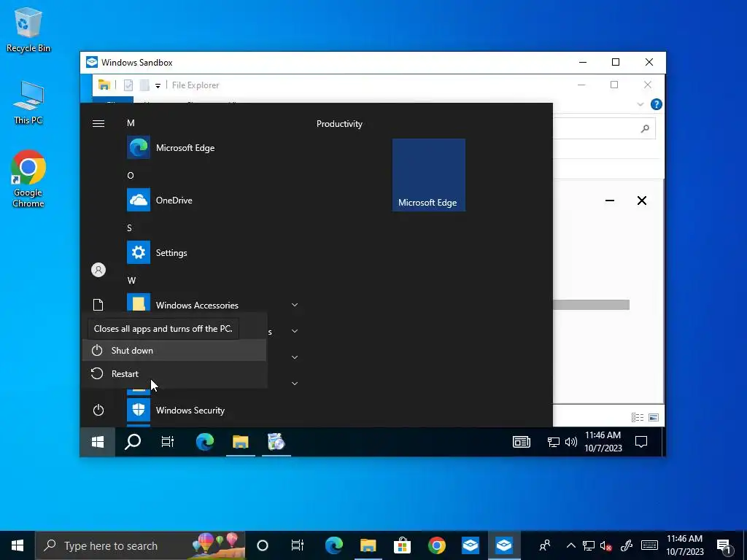Launch Edge from the sandbox taskbar
Image resolution: width=747 pixels, height=560 pixels.
tap(205, 443)
